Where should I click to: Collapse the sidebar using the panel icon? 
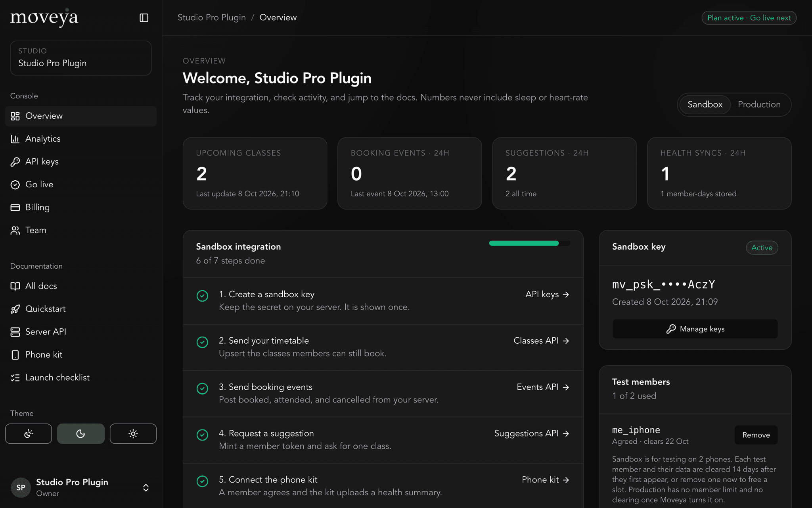144,18
